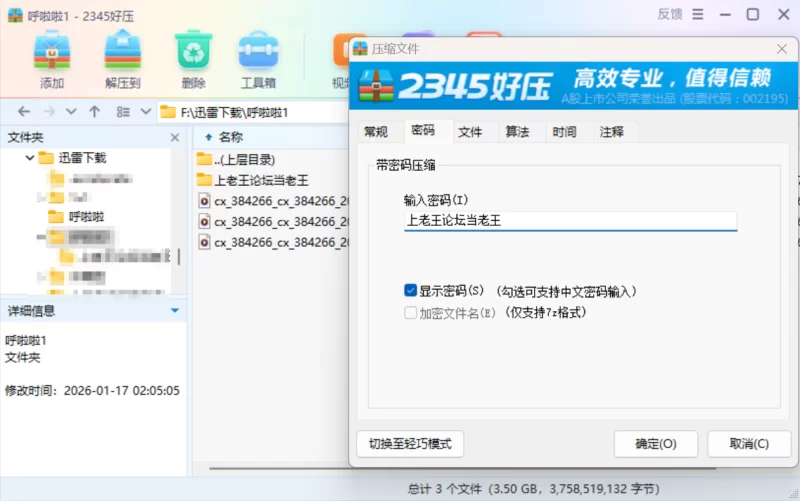Click the vertical scrollbar in folder tree

[179, 256]
